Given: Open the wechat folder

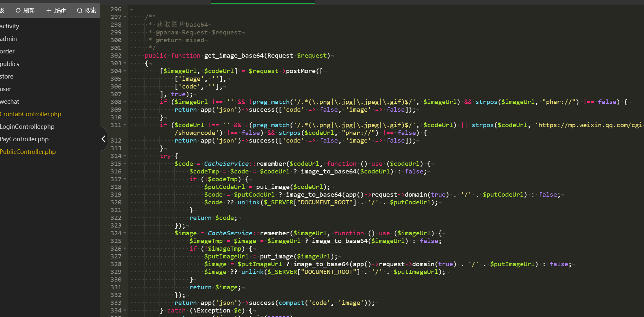Looking at the screenshot, I should [x=10, y=101].
